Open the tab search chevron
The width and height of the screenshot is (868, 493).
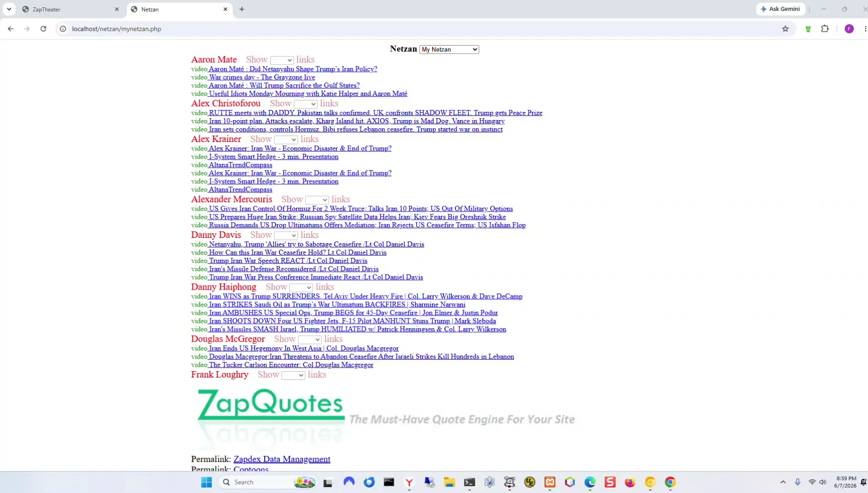(x=9, y=9)
